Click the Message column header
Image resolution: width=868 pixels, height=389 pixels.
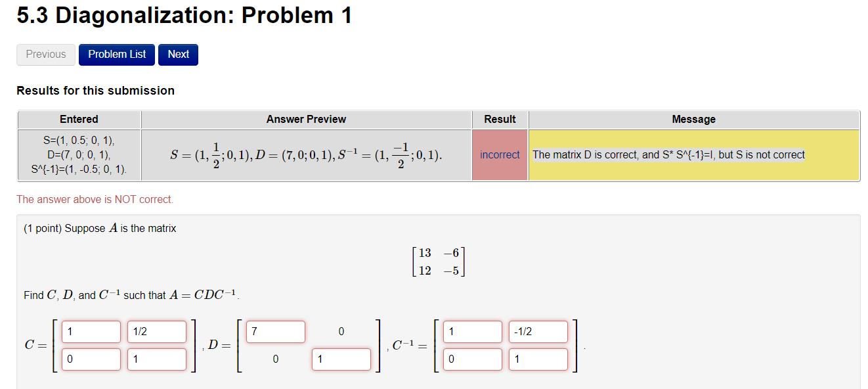click(694, 120)
